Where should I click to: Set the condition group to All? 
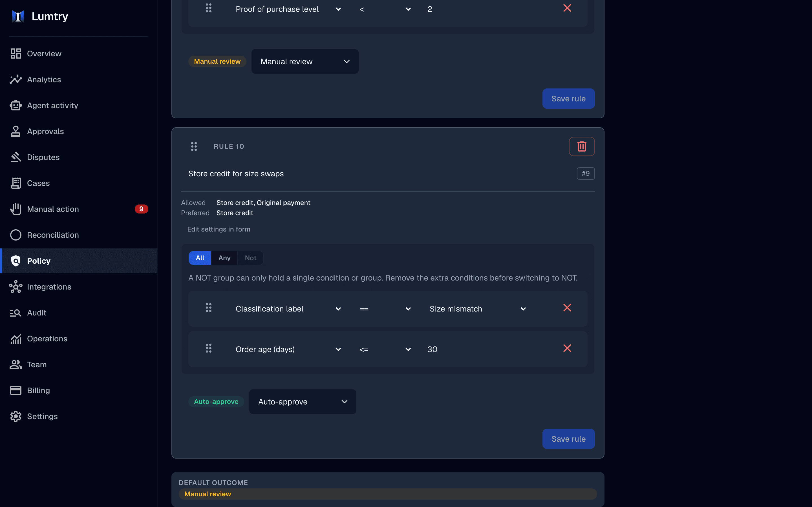pyautogui.click(x=200, y=258)
